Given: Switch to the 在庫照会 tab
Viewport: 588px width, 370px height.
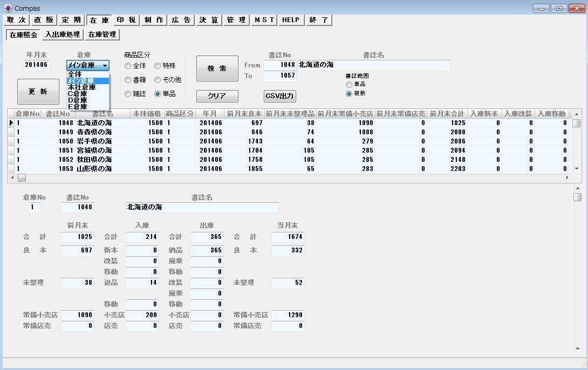Looking at the screenshot, I should click(x=23, y=35).
